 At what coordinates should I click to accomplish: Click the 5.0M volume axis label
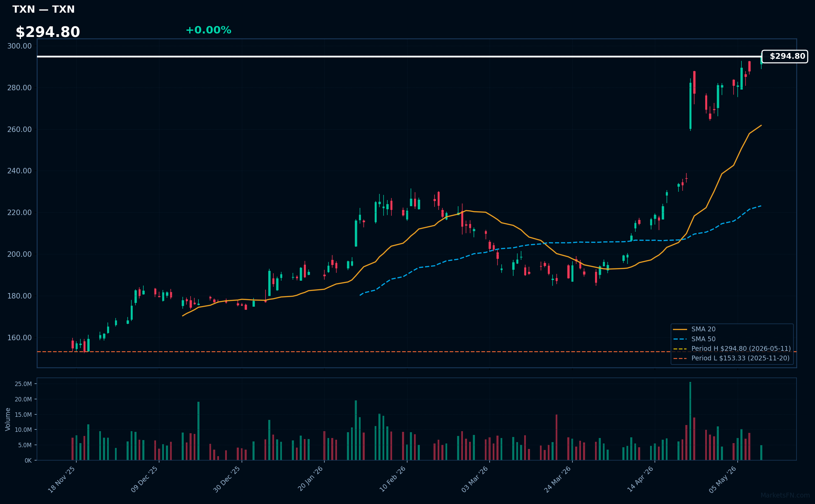click(x=25, y=445)
